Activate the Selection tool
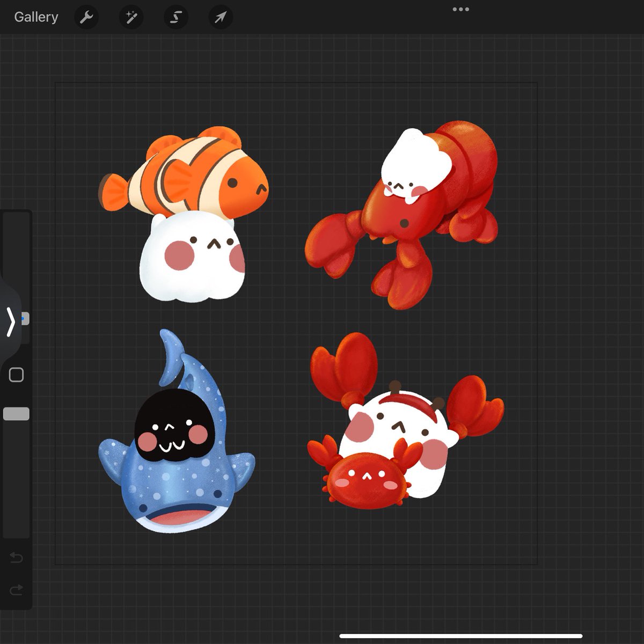This screenshot has width=644, height=644. coord(175,18)
